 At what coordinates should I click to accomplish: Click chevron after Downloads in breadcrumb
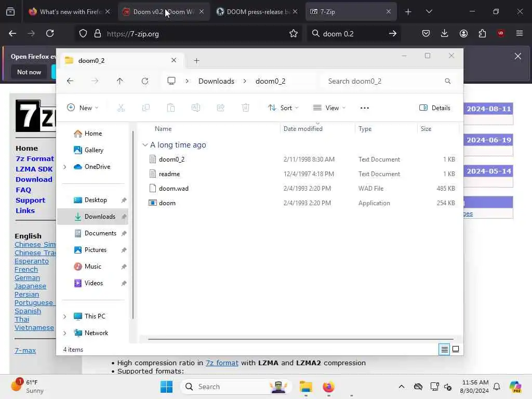point(245,81)
